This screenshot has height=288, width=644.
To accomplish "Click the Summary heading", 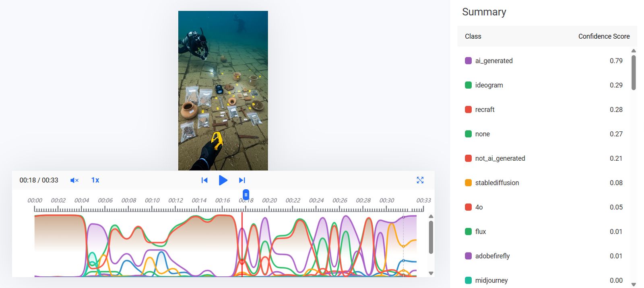I will 484,12.
